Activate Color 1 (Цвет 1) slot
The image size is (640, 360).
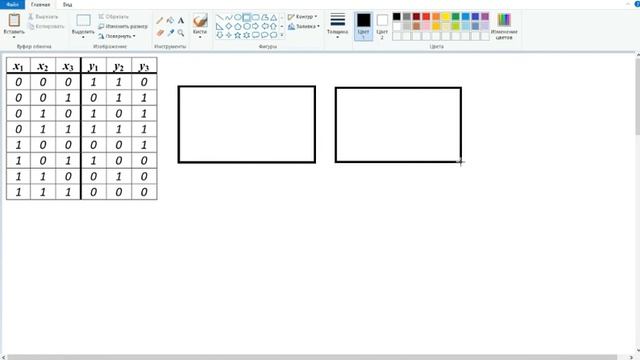point(363,27)
